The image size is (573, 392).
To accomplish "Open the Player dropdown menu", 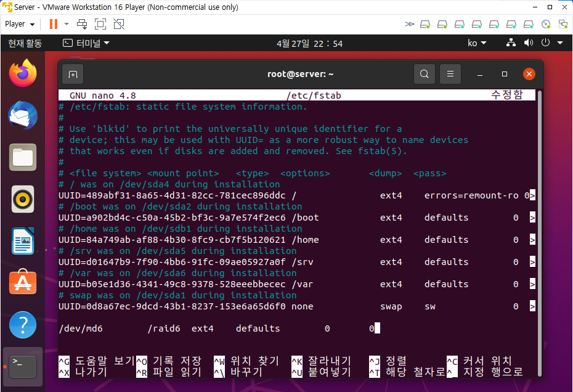I will 20,24.
